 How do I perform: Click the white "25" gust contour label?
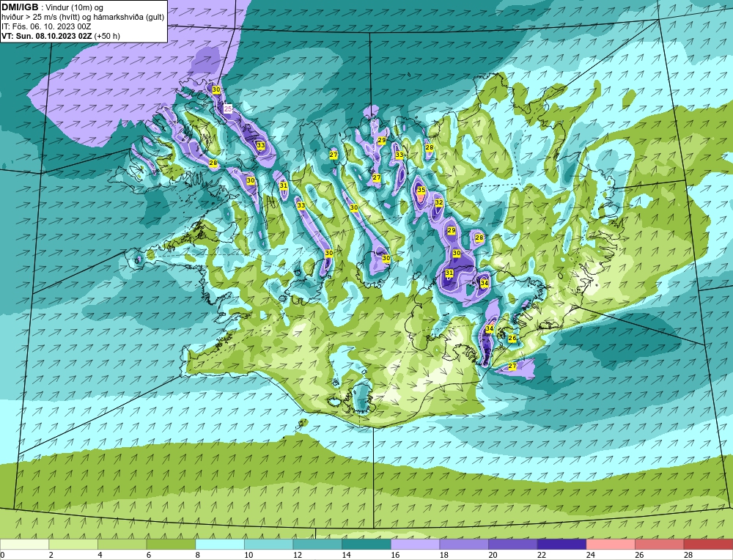(228, 108)
